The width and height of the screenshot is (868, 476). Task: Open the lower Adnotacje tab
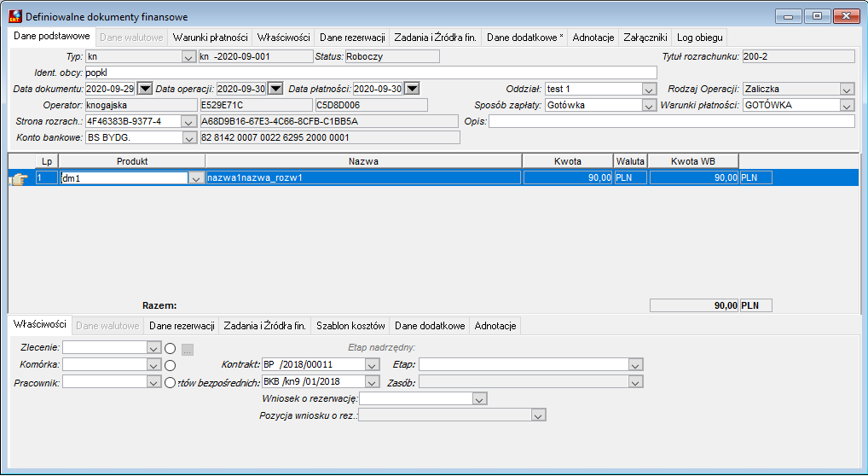[x=495, y=326]
